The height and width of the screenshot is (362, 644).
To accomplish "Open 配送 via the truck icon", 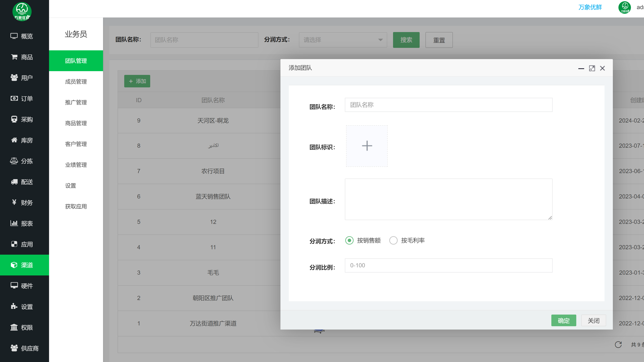I will (14, 182).
